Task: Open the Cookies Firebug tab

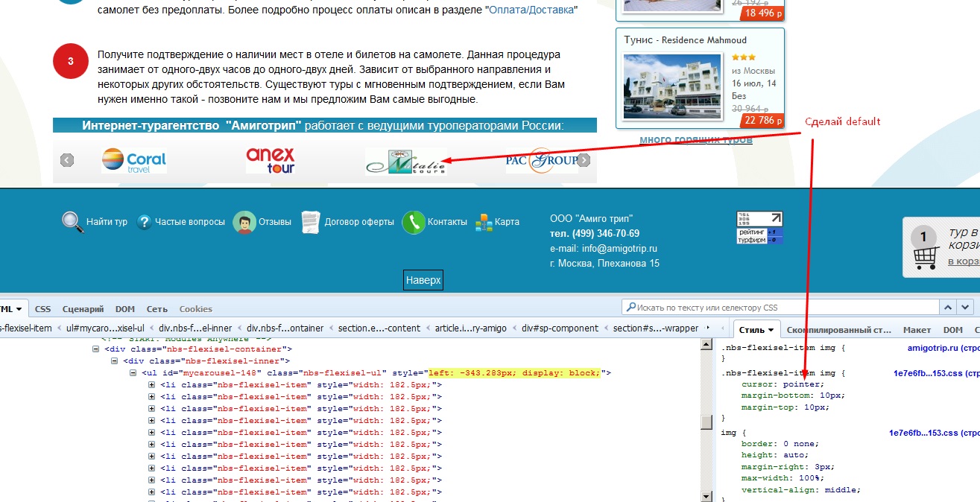Action: pos(195,308)
